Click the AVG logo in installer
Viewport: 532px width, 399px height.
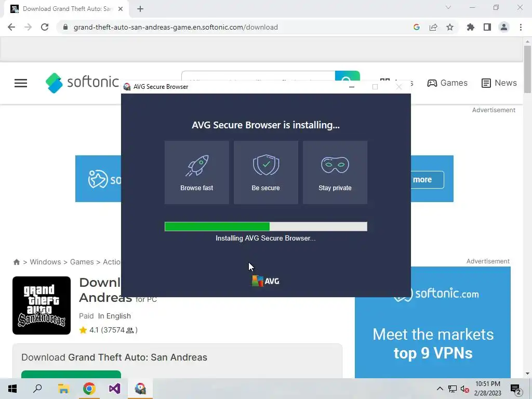point(265,281)
